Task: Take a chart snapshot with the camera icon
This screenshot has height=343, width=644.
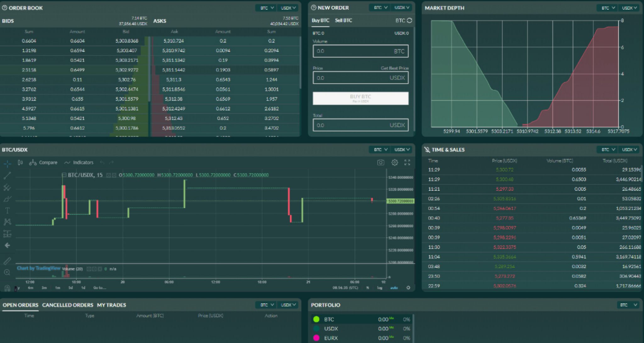Action: click(x=381, y=162)
